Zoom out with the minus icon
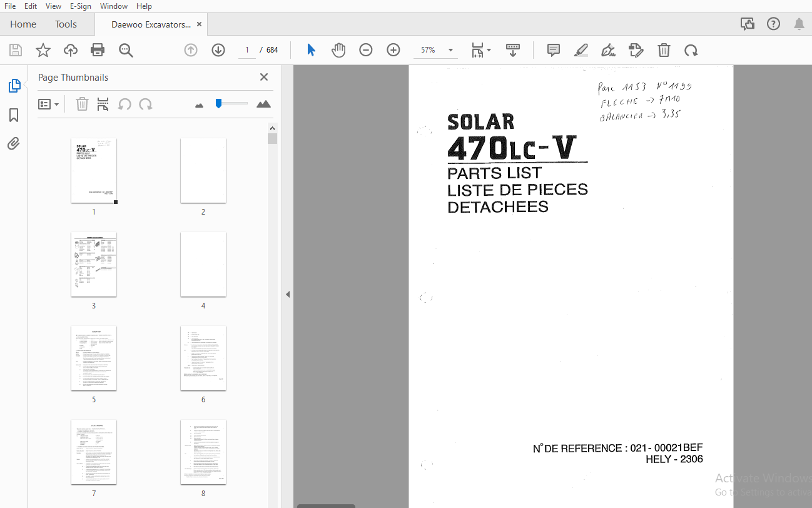 click(366, 50)
